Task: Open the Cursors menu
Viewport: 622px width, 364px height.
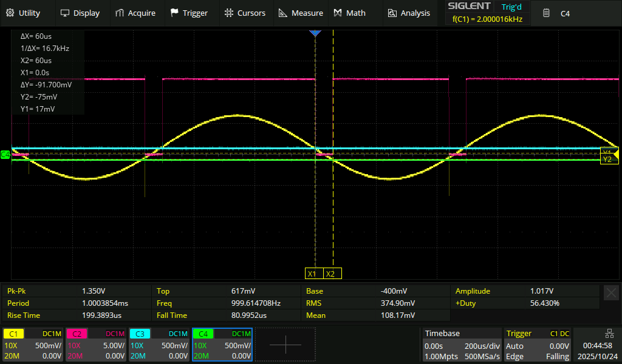Action: click(245, 13)
